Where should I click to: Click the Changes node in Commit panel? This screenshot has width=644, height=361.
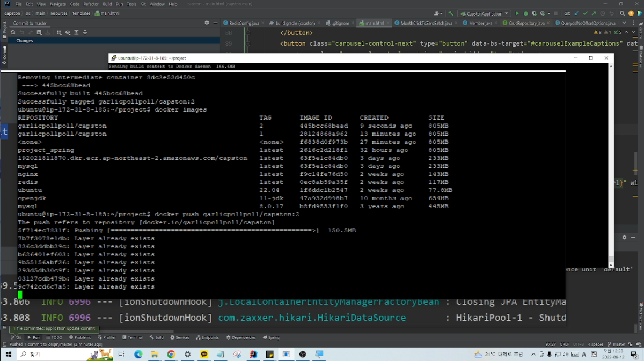(25, 41)
